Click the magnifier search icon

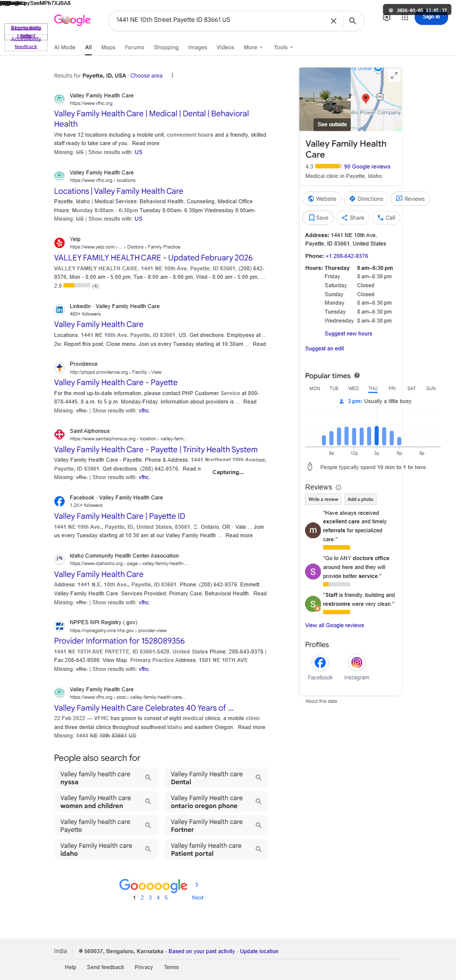(x=352, y=21)
